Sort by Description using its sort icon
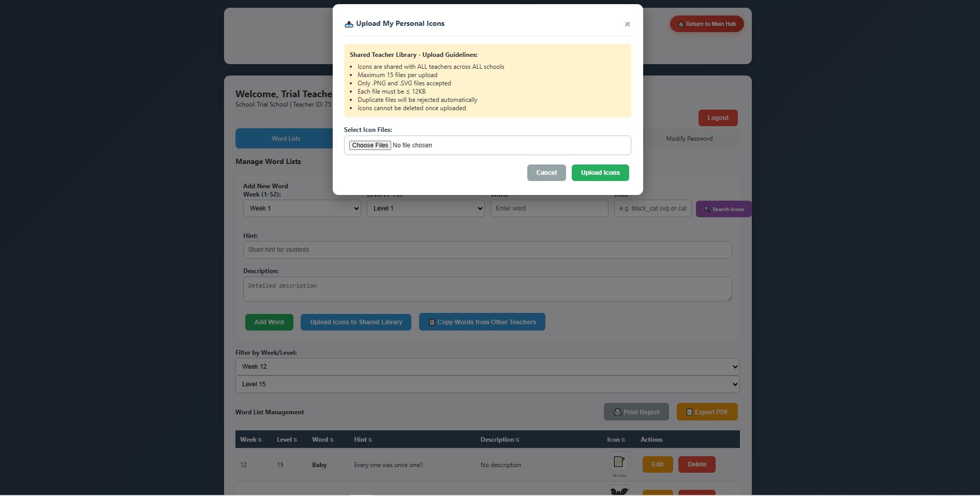Viewport: 980px width, 496px height. coord(517,440)
